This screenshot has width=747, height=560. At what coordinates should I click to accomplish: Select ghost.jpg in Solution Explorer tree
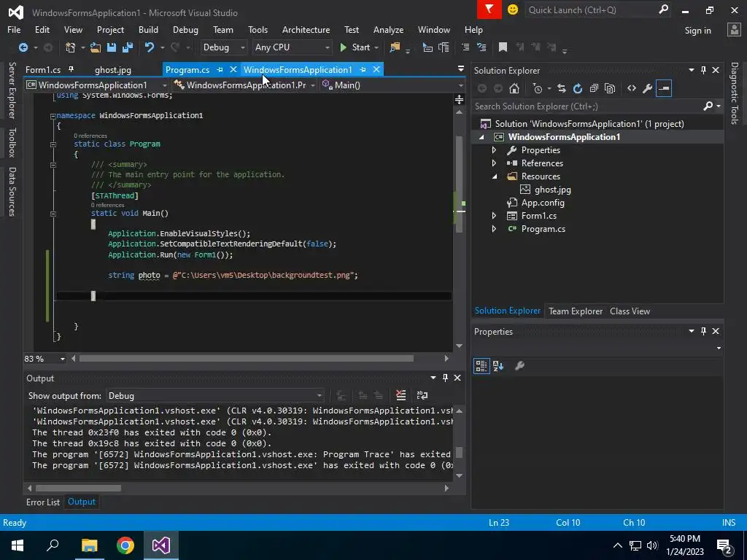tap(552, 190)
